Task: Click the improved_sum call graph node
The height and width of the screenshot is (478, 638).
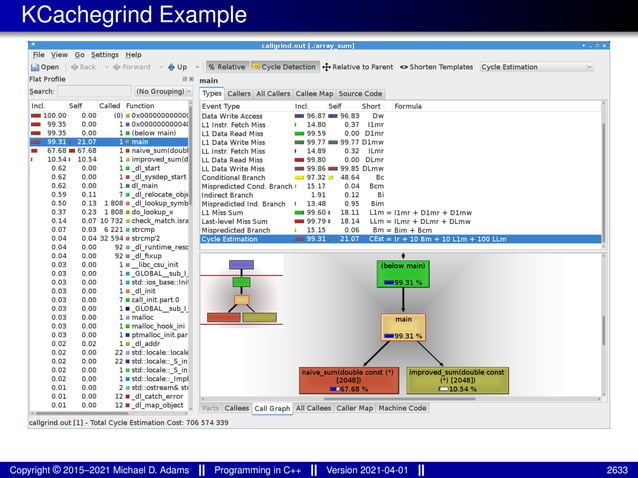Action: (x=457, y=380)
